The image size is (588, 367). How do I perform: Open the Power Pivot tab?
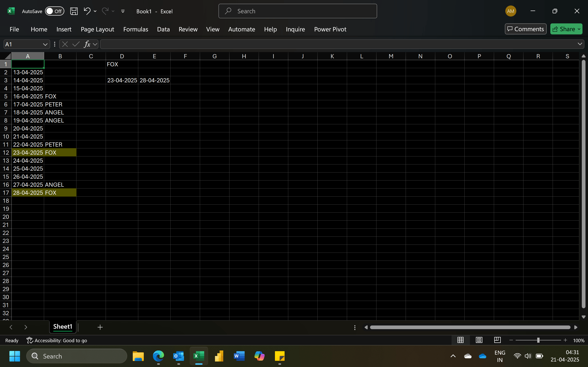[330, 29]
